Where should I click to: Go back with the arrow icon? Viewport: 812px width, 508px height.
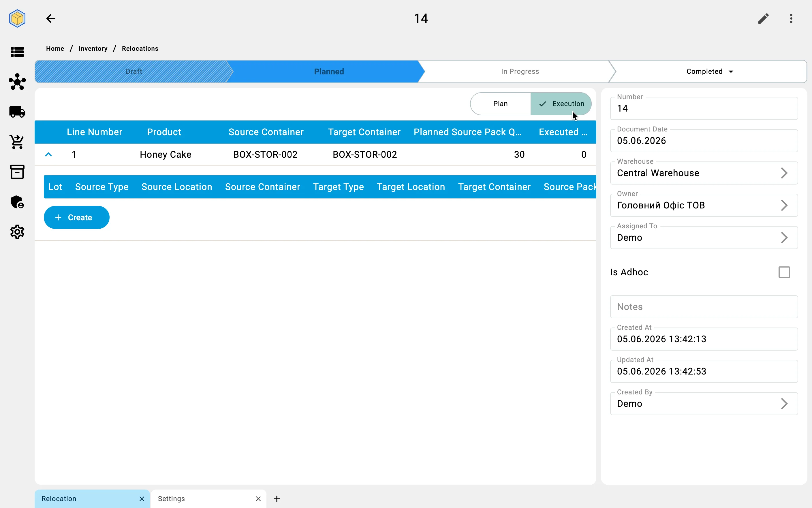click(51, 18)
